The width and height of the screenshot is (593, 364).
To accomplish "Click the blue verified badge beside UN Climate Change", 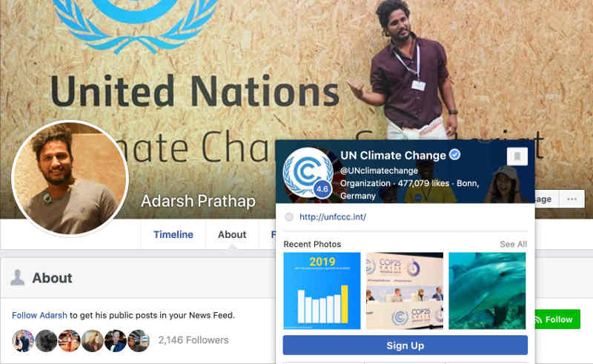I will pyautogui.click(x=454, y=155).
